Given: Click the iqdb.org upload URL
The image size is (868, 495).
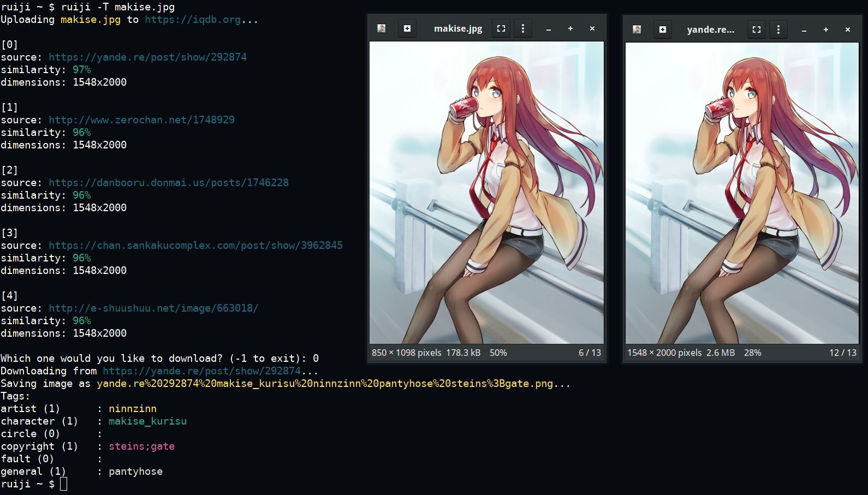Looking at the screenshot, I should 193,20.
